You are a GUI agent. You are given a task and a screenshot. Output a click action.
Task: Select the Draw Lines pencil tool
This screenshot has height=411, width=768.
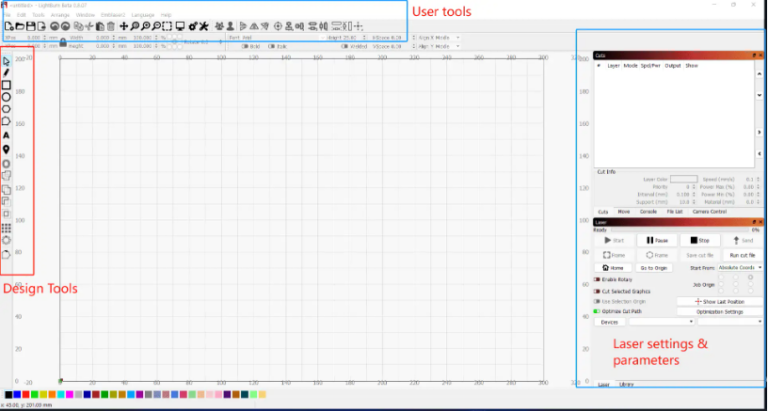click(x=6, y=73)
